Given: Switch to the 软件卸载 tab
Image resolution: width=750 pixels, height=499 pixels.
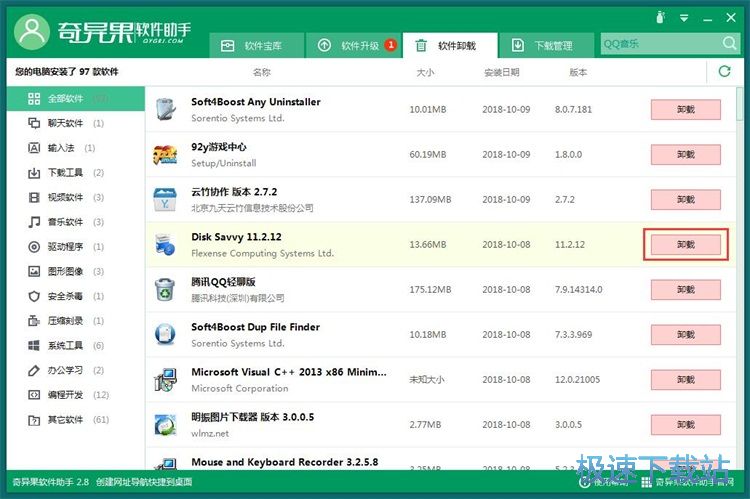Looking at the screenshot, I should click(450, 45).
